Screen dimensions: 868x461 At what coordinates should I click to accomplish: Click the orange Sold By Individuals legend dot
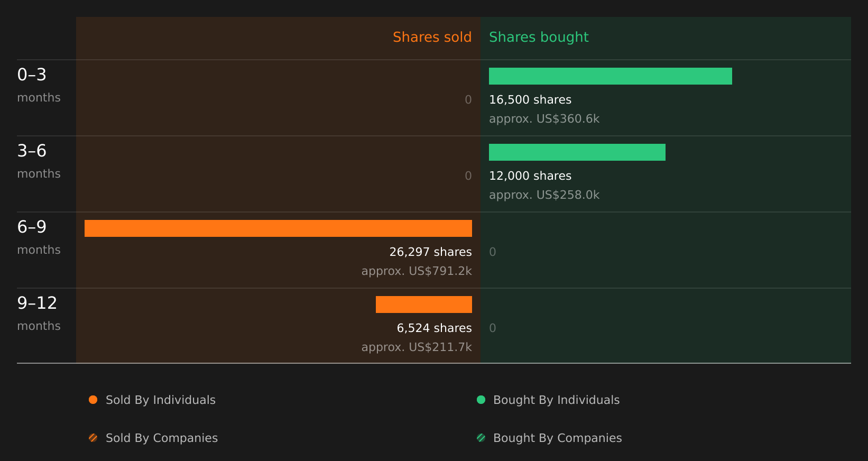pos(93,400)
